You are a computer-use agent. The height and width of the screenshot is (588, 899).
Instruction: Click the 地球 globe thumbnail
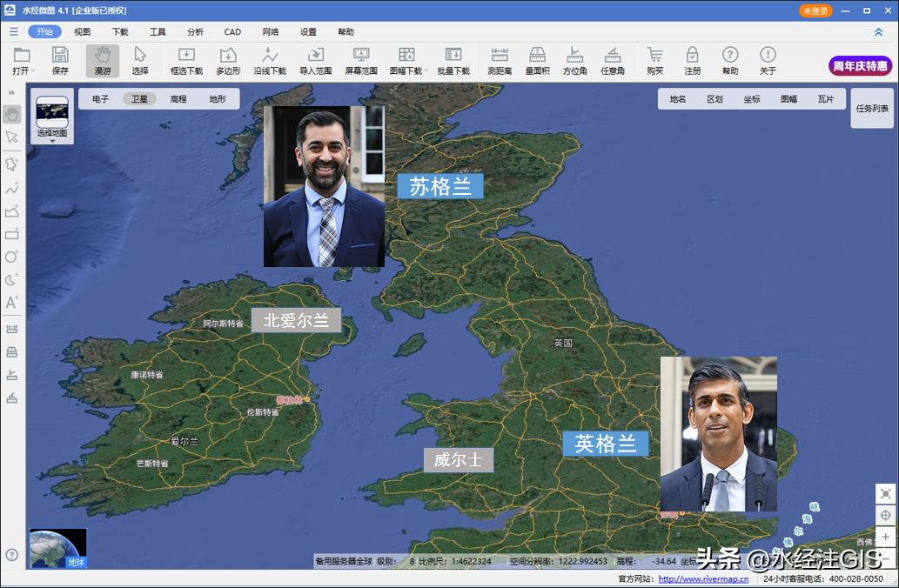pyautogui.click(x=58, y=548)
